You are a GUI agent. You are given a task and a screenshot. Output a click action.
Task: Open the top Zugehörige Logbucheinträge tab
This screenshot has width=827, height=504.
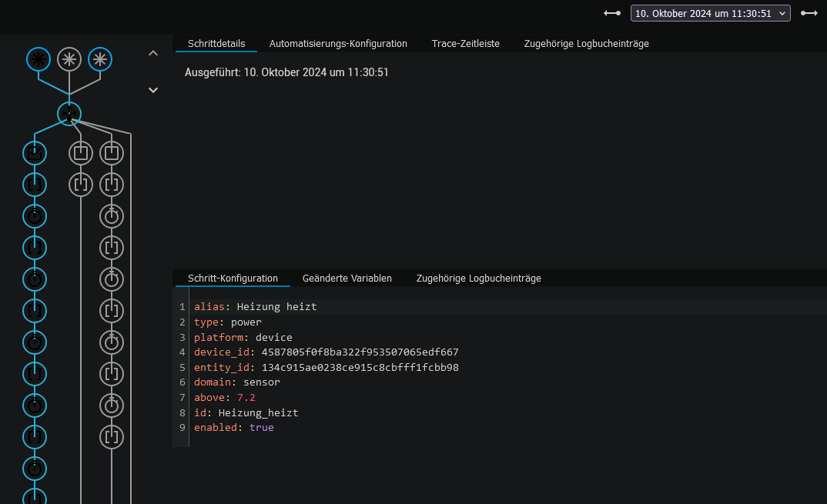[x=587, y=44]
